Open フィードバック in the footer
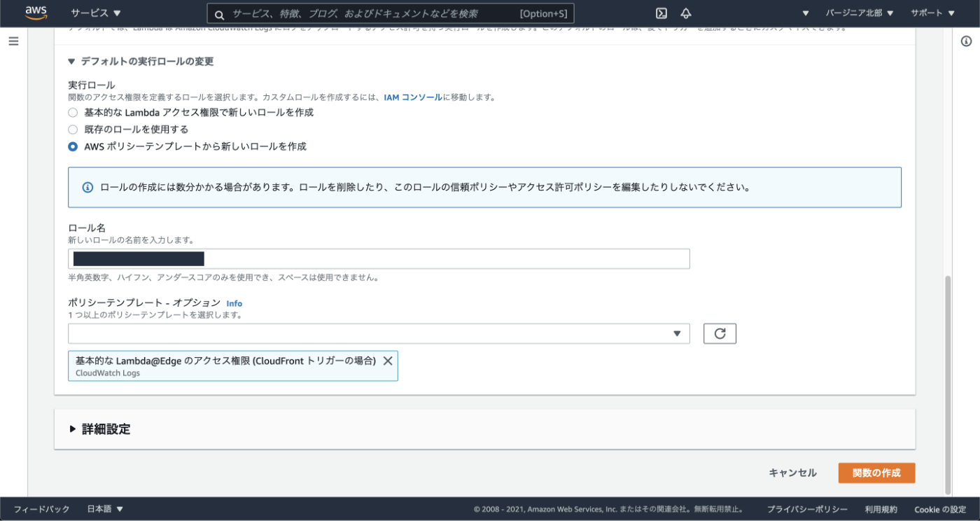Image resolution: width=980 pixels, height=521 pixels. tap(42, 509)
